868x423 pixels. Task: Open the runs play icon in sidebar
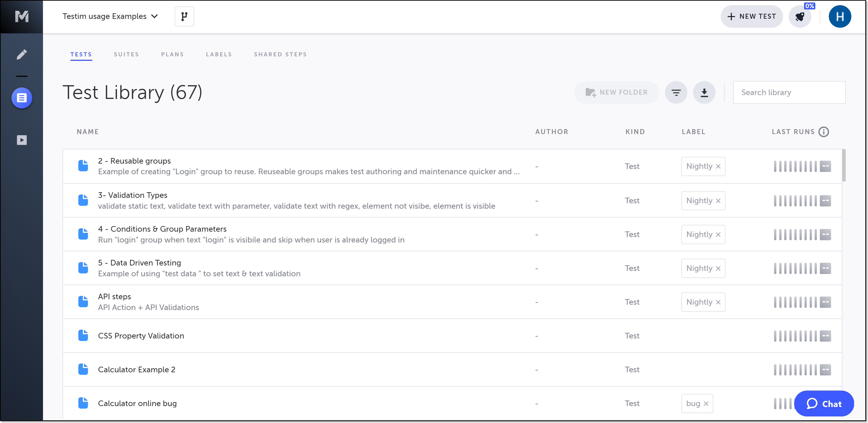pos(22,140)
